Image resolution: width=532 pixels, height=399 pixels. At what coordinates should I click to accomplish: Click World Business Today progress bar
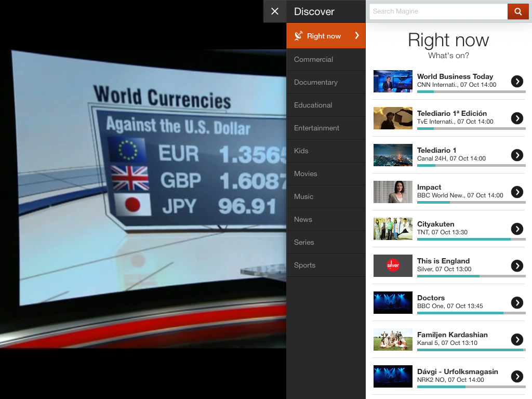[x=471, y=91]
